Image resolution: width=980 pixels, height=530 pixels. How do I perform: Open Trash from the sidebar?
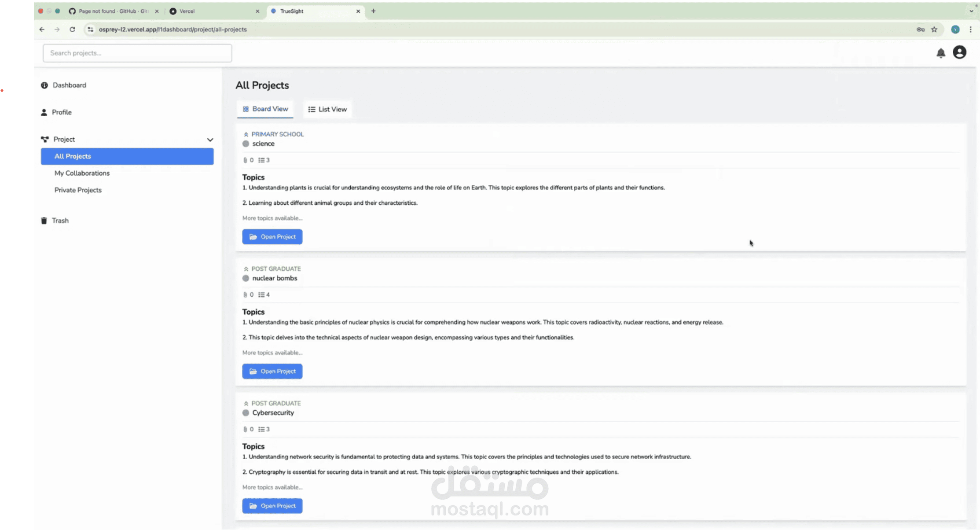tap(60, 221)
